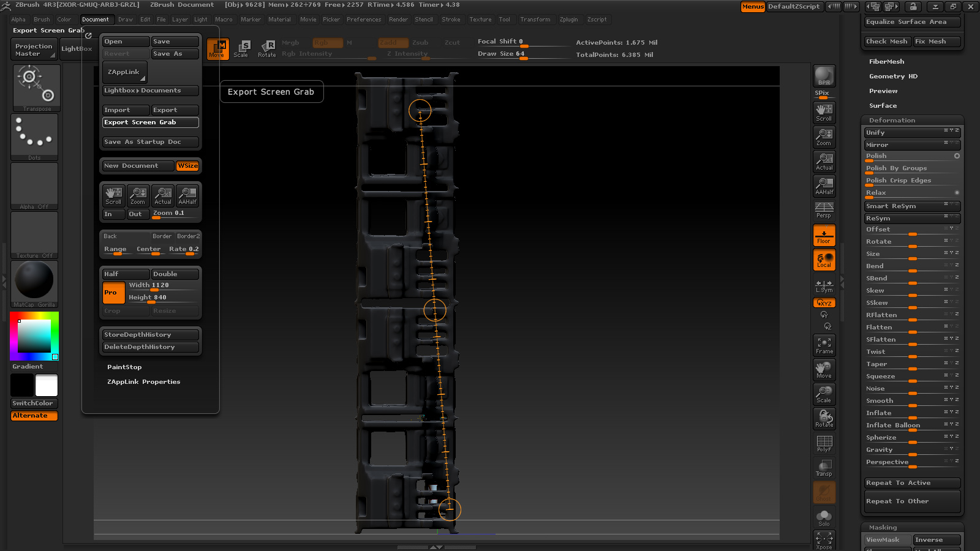This screenshot has width=980, height=551.
Task: Open the Render menu
Action: (398, 20)
